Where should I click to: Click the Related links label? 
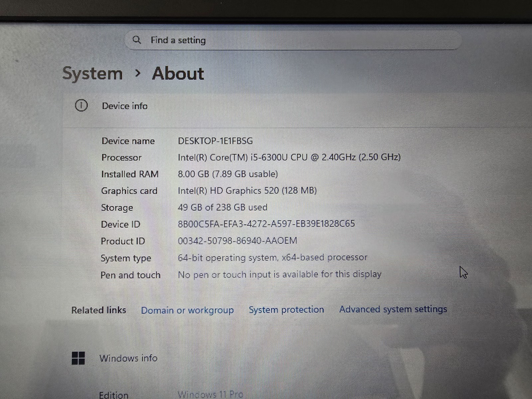[x=99, y=310]
